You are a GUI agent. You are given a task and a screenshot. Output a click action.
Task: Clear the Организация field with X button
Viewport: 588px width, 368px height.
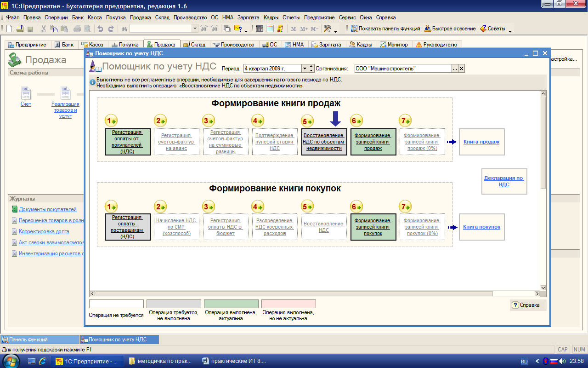point(462,69)
